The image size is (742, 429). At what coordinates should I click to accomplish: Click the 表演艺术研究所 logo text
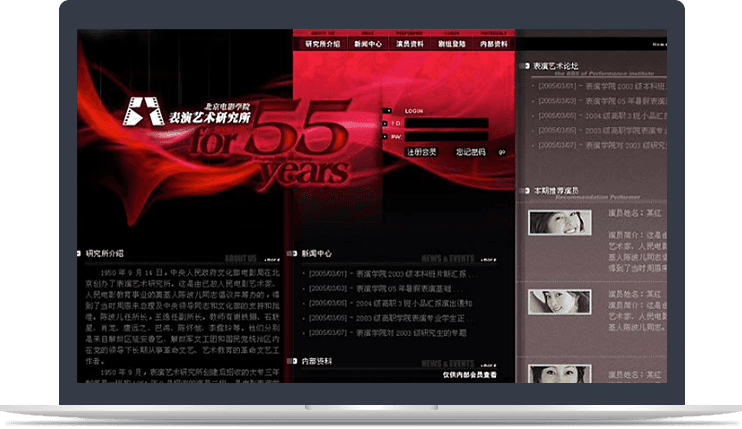coord(210,117)
